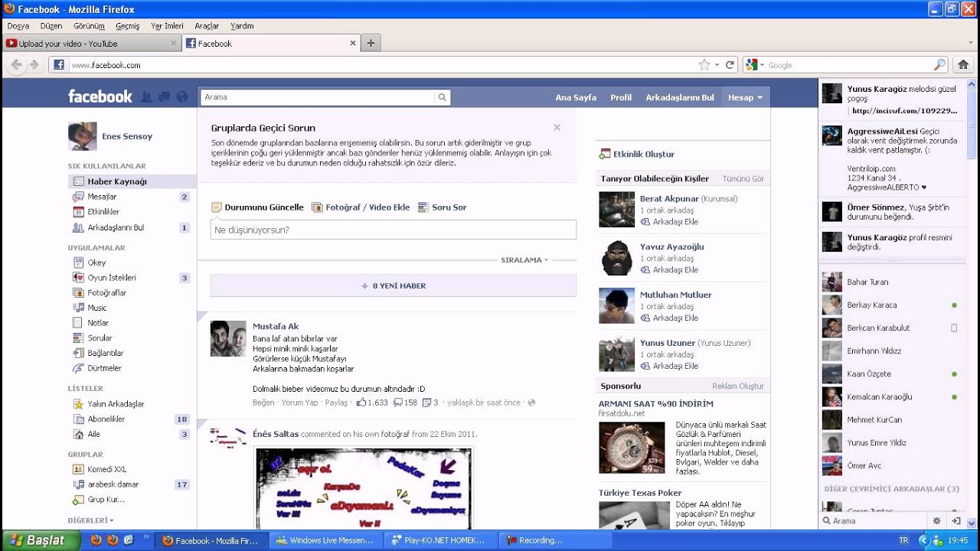This screenshot has width=980, height=551.
Task: Go back with Firefox back arrow
Action: (x=15, y=65)
